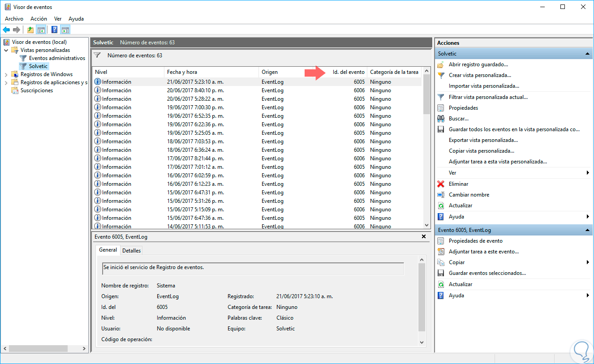Click the Propiedades de evento icon
Viewport: 594px width, 364px height.
coord(441,241)
